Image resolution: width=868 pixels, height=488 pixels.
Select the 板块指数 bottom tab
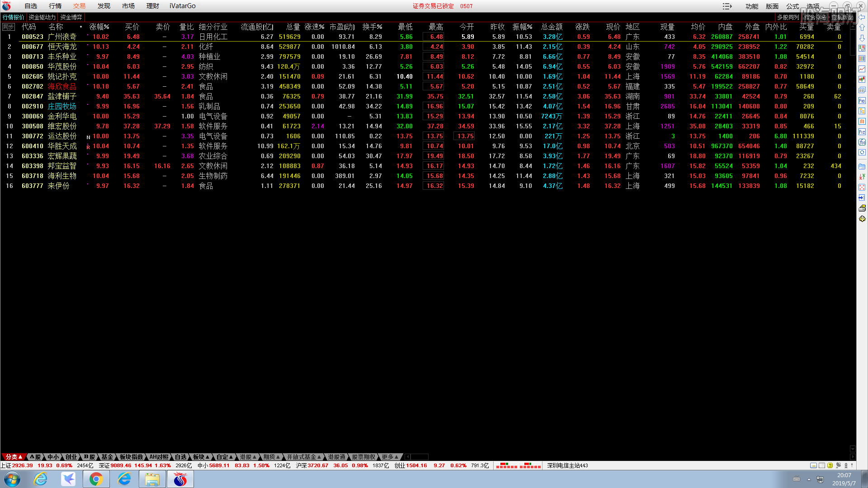pos(131,457)
